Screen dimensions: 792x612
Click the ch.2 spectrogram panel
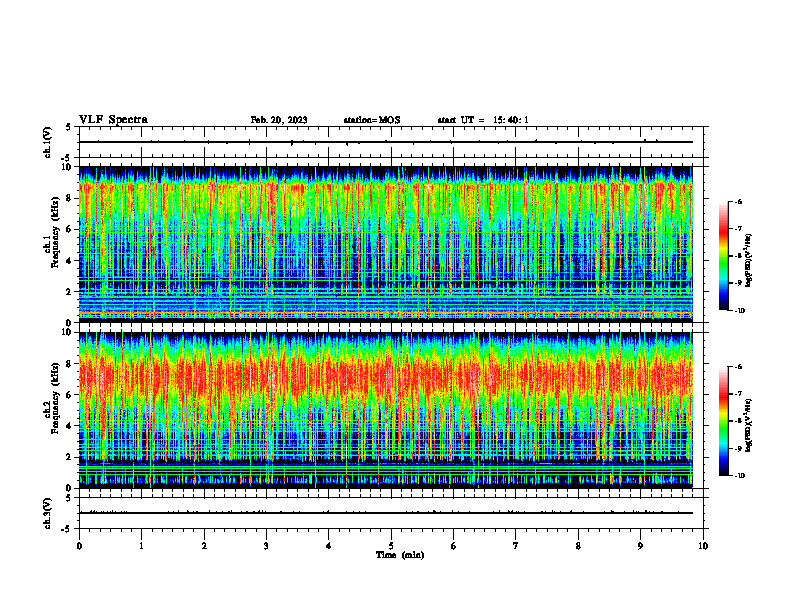tap(386, 410)
